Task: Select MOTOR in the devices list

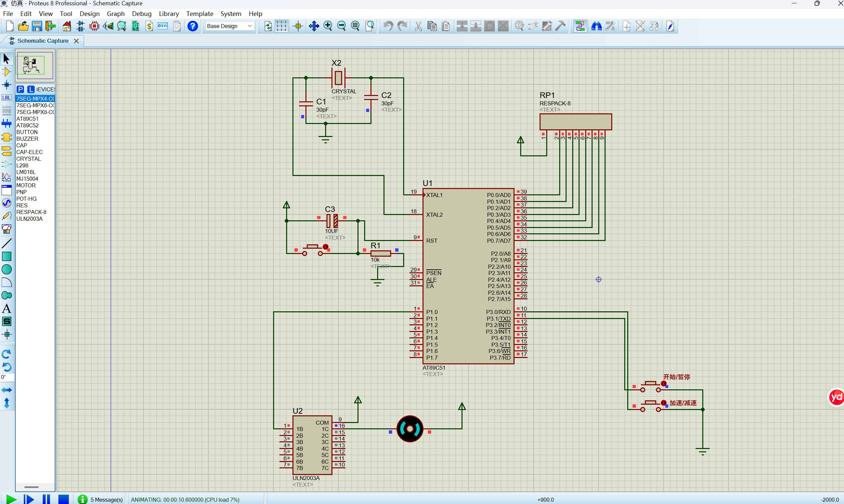Action: pos(26,185)
